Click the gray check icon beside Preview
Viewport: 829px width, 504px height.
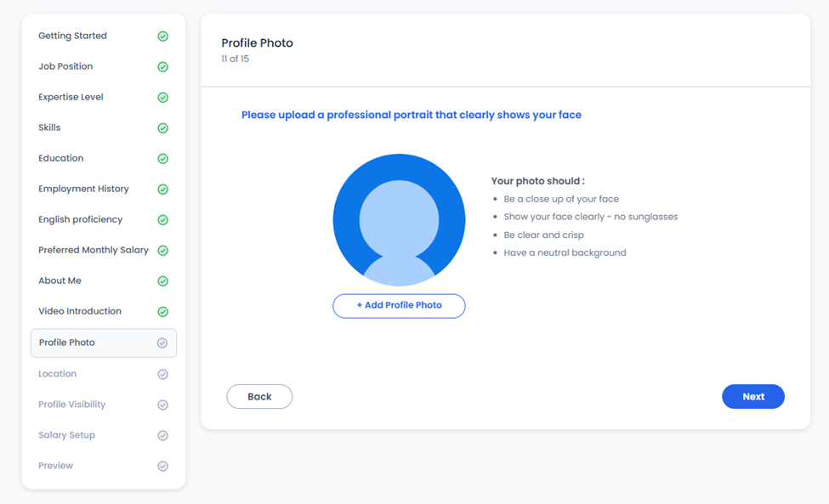tap(163, 467)
